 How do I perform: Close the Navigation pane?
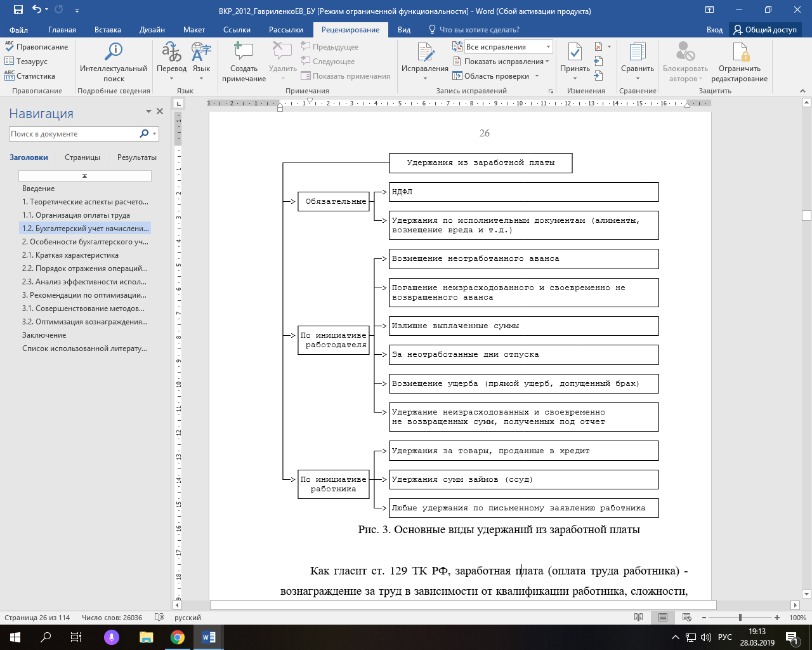(160, 111)
